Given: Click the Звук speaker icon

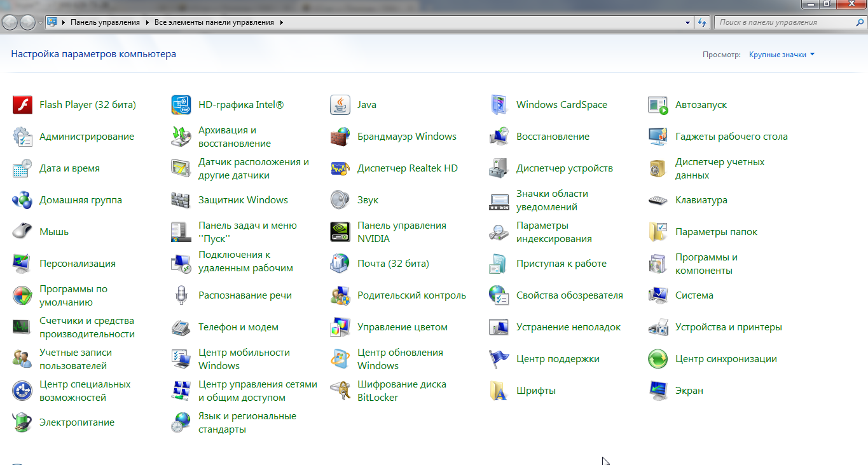Looking at the screenshot, I should click(x=340, y=200).
